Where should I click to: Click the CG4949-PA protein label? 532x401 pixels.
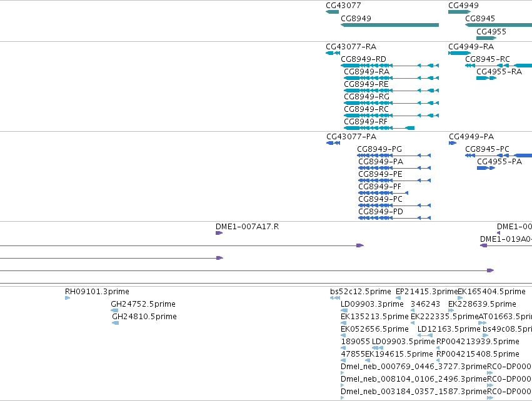(x=471, y=137)
